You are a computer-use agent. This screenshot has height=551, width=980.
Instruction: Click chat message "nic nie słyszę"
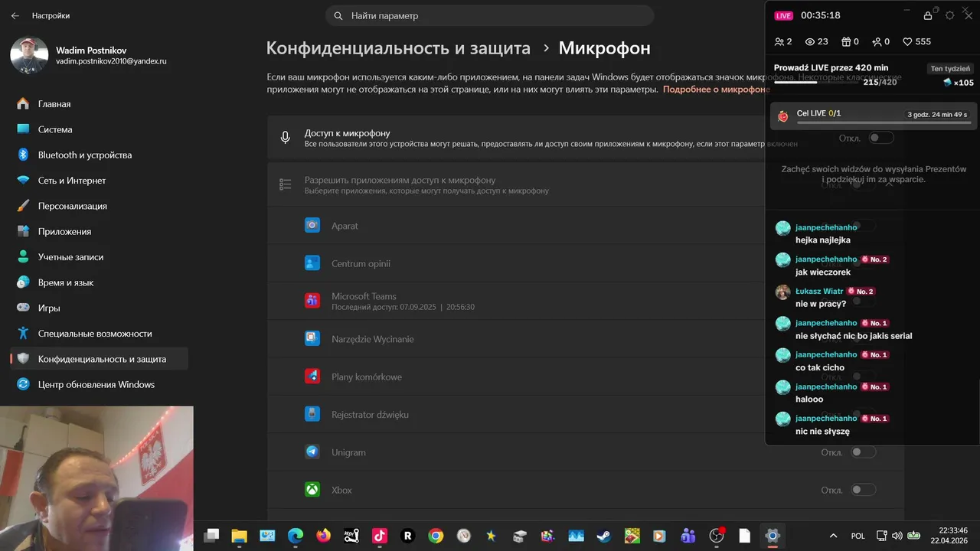click(822, 432)
